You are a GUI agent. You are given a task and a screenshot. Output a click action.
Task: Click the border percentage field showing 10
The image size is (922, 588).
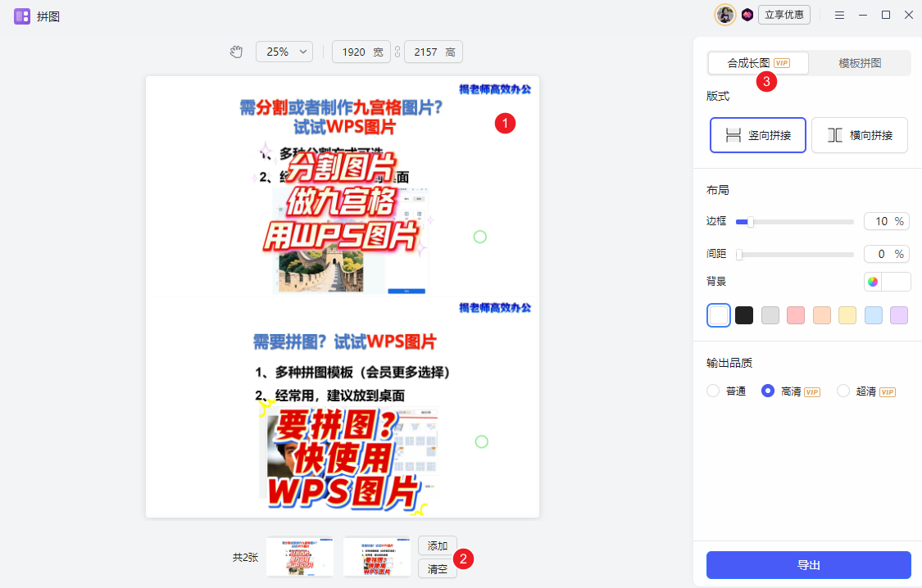(887, 221)
